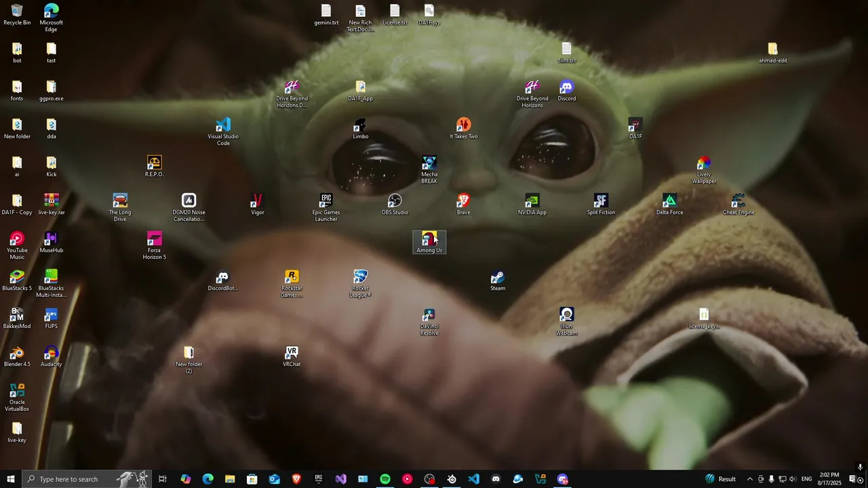The height and width of the screenshot is (488, 868).
Task: Select the Lively Wallpaper desktop icon
Action: click(704, 170)
